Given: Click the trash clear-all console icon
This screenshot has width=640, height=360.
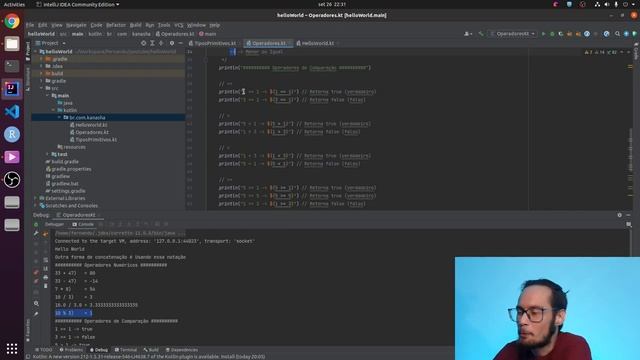Looking at the screenshot, I should pyautogui.click(x=45, y=286).
